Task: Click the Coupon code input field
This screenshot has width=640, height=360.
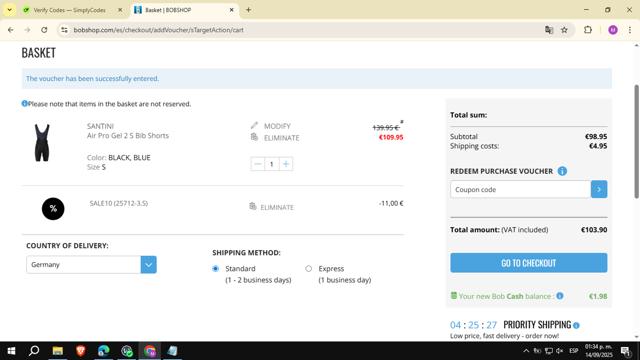Action: tap(520, 189)
